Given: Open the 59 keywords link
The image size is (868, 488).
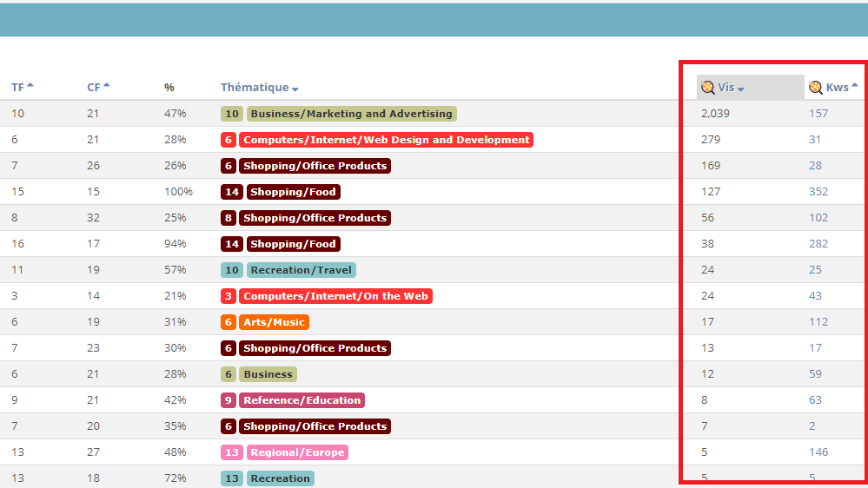Looking at the screenshot, I should click(815, 373).
